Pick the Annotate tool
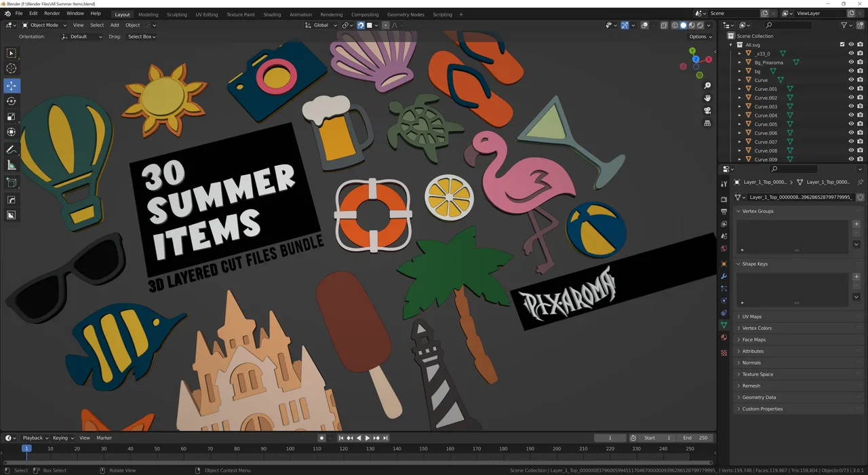The image size is (868, 475). 12,149
